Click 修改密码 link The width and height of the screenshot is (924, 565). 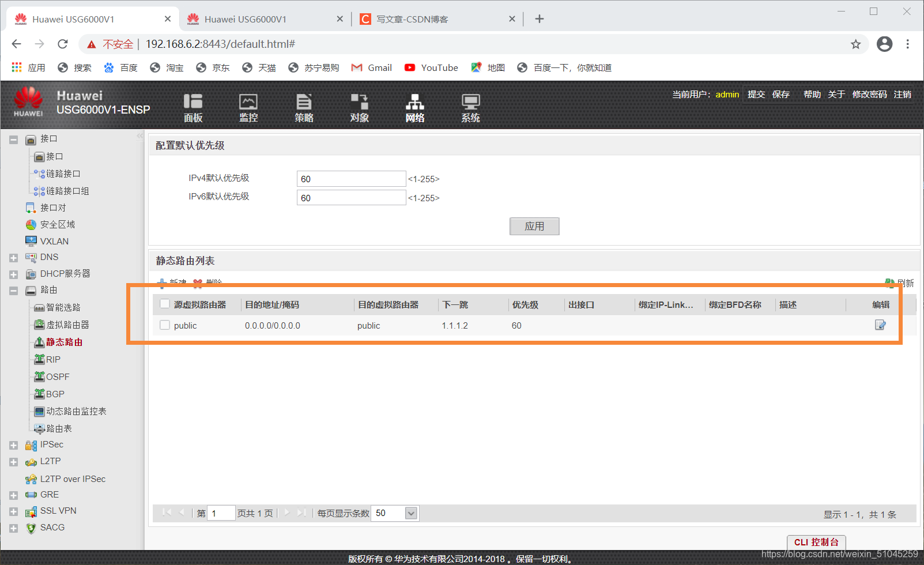pyautogui.click(x=870, y=95)
